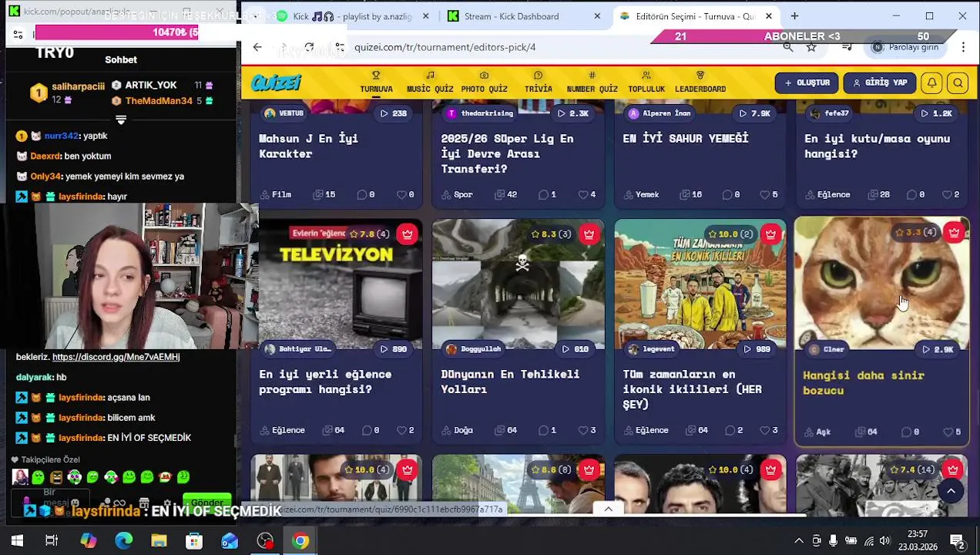Image resolution: width=980 pixels, height=555 pixels.
Task: Open the Leaderboard page
Action: (700, 82)
